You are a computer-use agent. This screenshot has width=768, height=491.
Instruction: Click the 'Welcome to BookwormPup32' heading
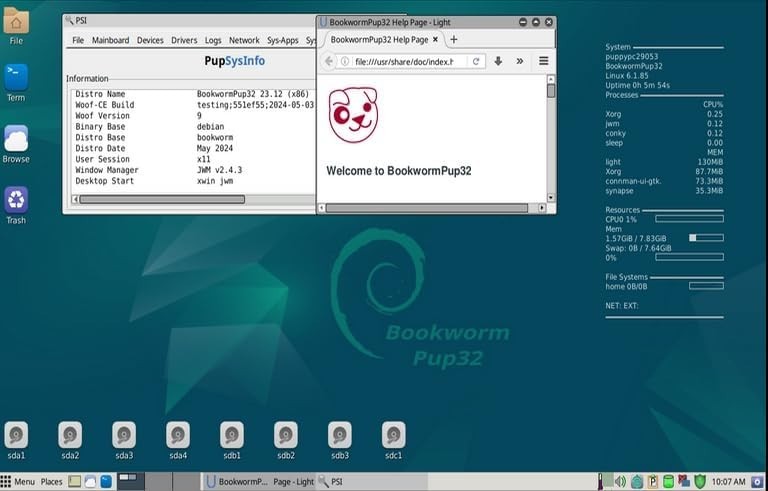point(399,171)
